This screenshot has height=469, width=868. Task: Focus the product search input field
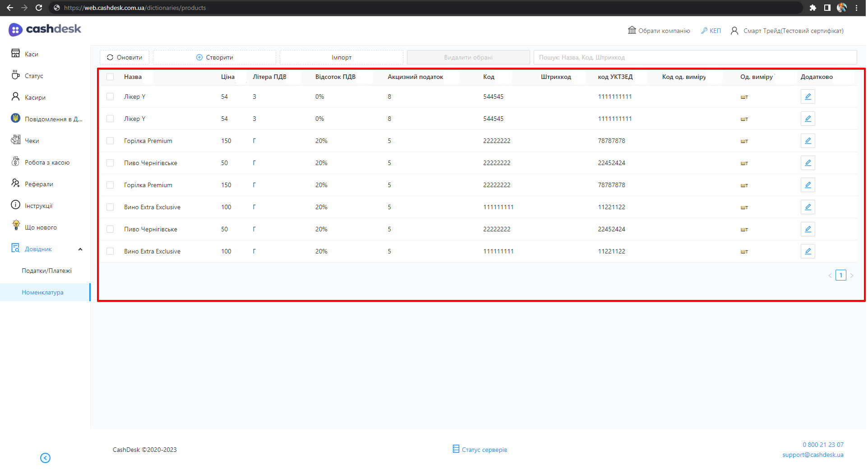695,57
